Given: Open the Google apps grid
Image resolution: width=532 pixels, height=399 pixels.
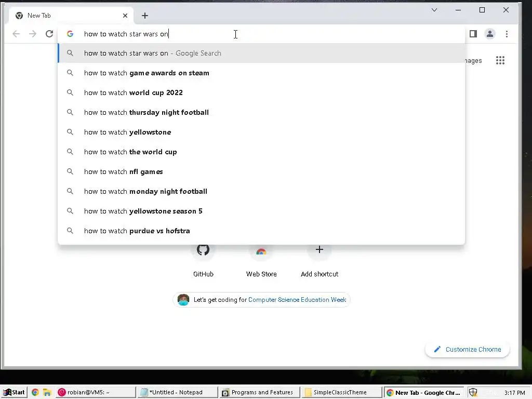Looking at the screenshot, I should pos(500,60).
